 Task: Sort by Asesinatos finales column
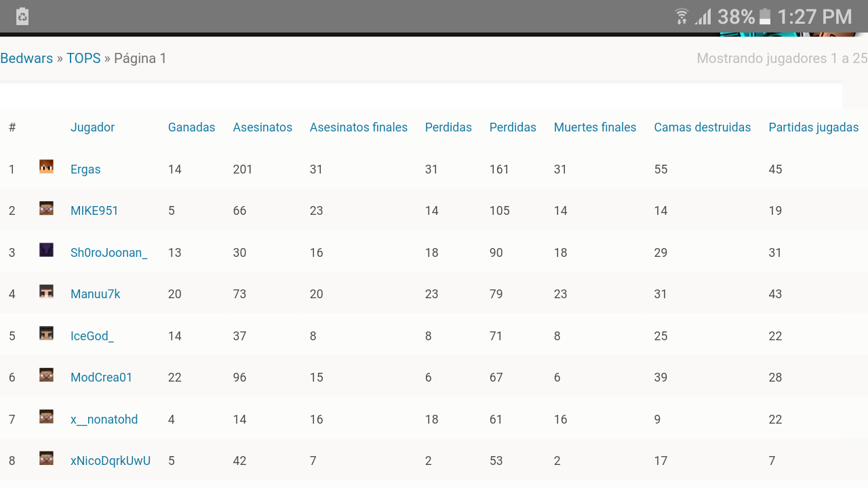pyautogui.click(x=358, y=127)
